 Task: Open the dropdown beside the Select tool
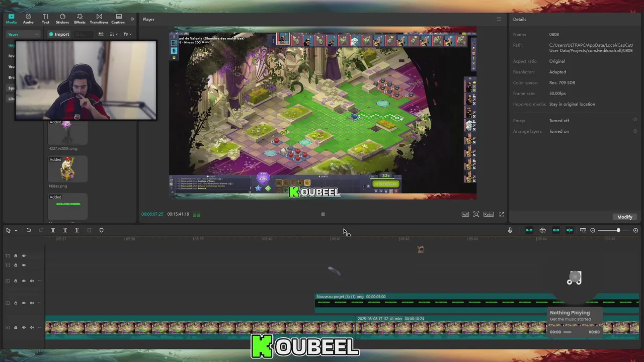click(x=16, y=230)
